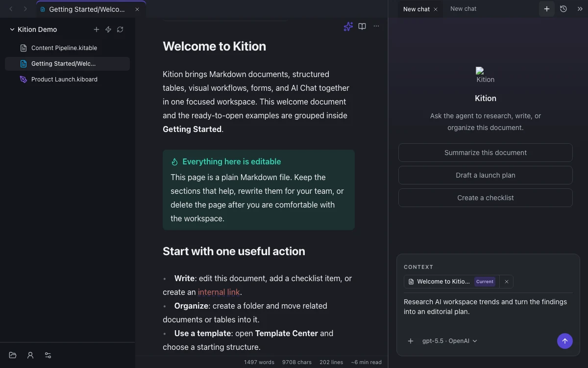Viewport: 588px width, 368px height.
Task: Switch to the second New chat tab
Action: click(463, 9)
